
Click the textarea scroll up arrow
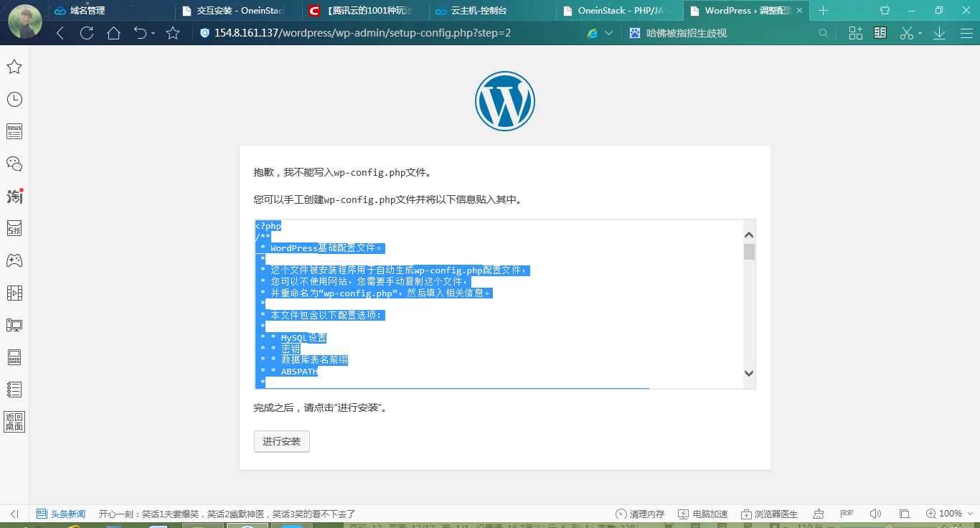tap(749, 235)
